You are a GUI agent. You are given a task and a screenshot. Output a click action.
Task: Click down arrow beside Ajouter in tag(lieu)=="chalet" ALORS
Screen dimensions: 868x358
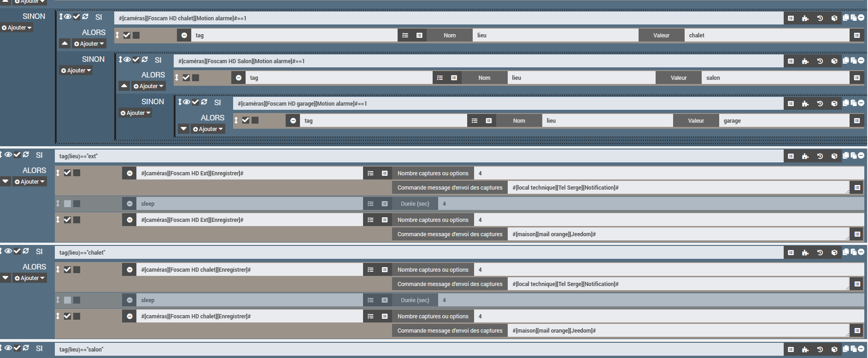point(6,278)
